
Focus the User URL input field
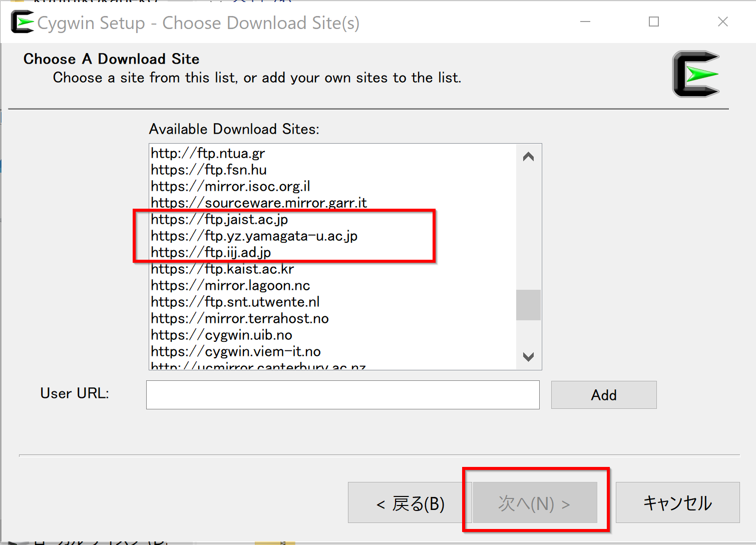tap(343, 395)
